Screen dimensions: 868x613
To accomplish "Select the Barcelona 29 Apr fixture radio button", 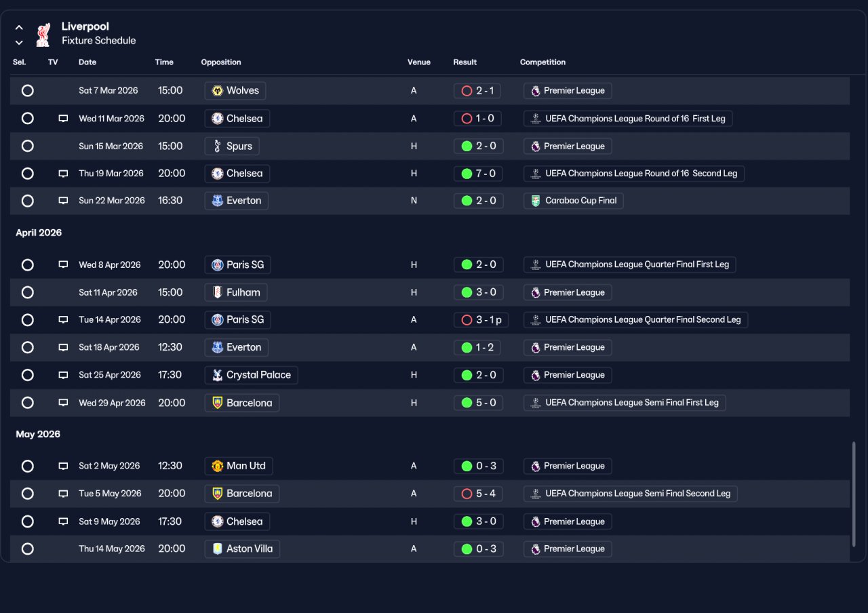I will [27, 403].
